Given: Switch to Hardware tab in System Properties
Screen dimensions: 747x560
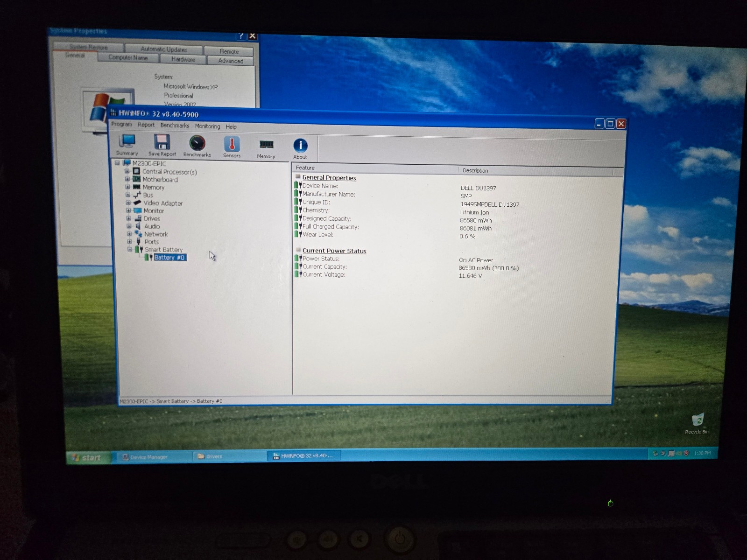Looking at the screenshot, I should (x=183, y=59).
